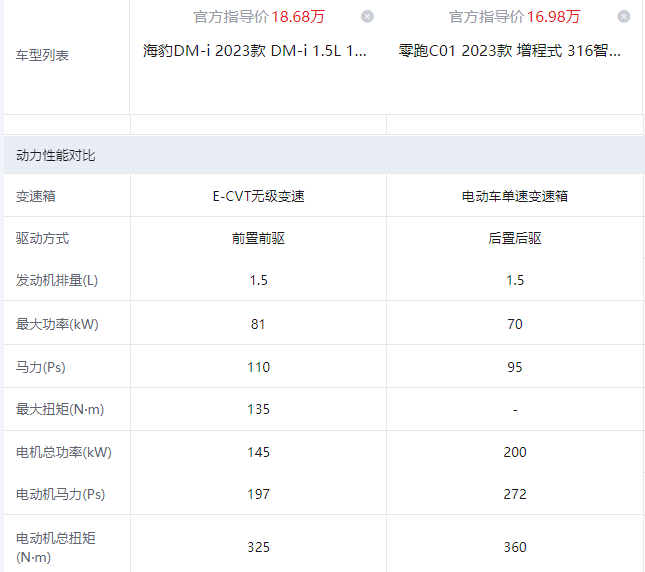
Task: Click max torque value 135
Action: pyautogui.click(x=258, y=409)
